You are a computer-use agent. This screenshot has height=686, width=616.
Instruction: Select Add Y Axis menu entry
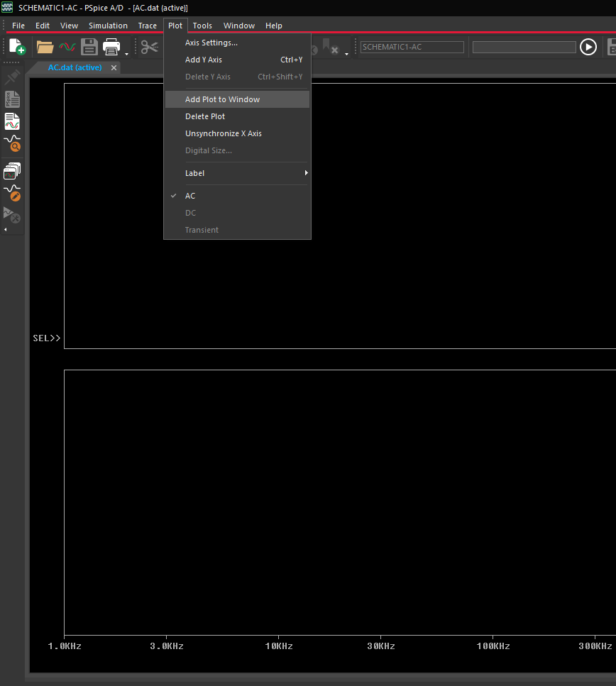(x=237, y=60)
